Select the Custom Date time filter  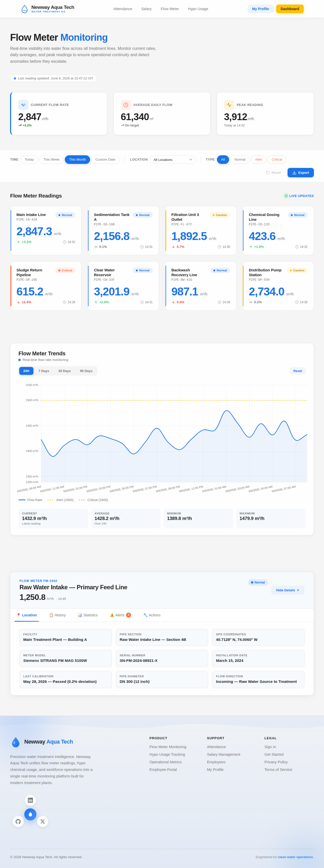(x=105, y=159)
